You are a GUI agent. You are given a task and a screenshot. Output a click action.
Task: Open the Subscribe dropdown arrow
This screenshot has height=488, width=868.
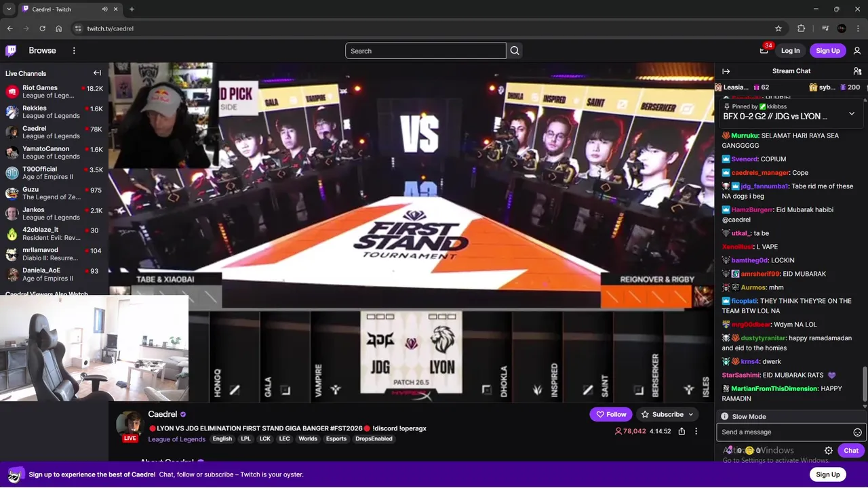coord(691,414)
